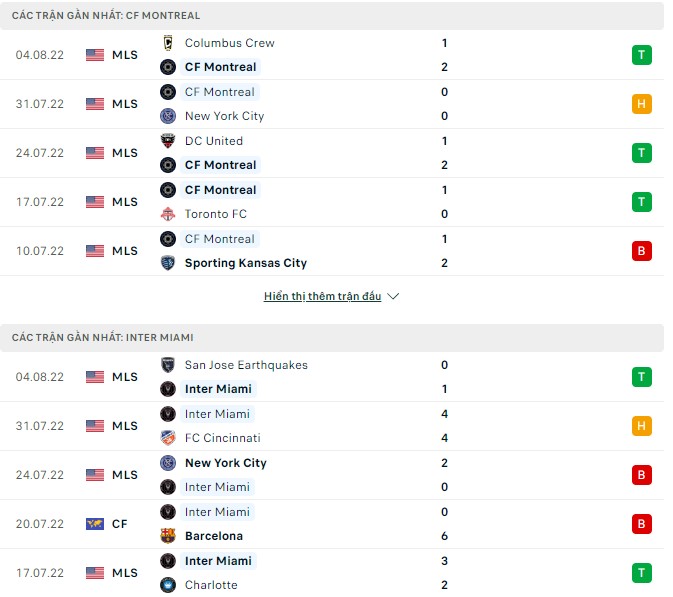
Task: Click the red B badge for Barcelona match
Action: [x=641, y=524]
